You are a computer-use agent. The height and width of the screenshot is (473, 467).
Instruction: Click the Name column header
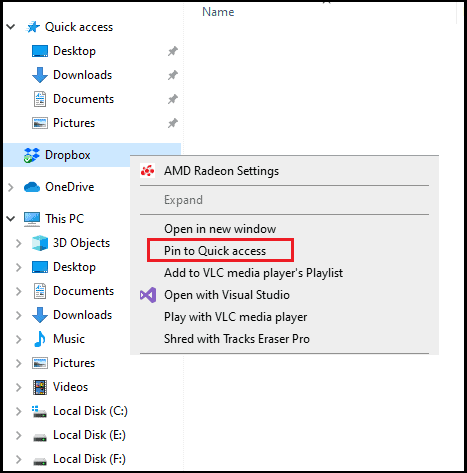tap(218, 12)
